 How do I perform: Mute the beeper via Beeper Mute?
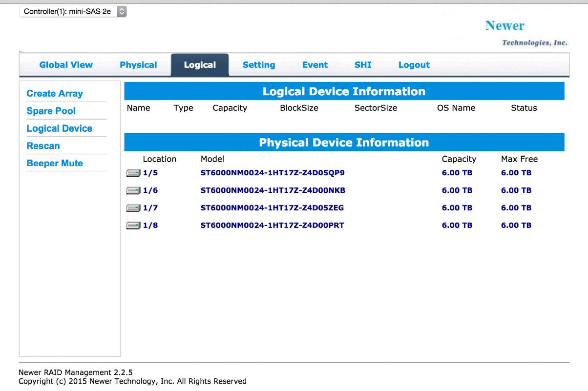[55, 163]
